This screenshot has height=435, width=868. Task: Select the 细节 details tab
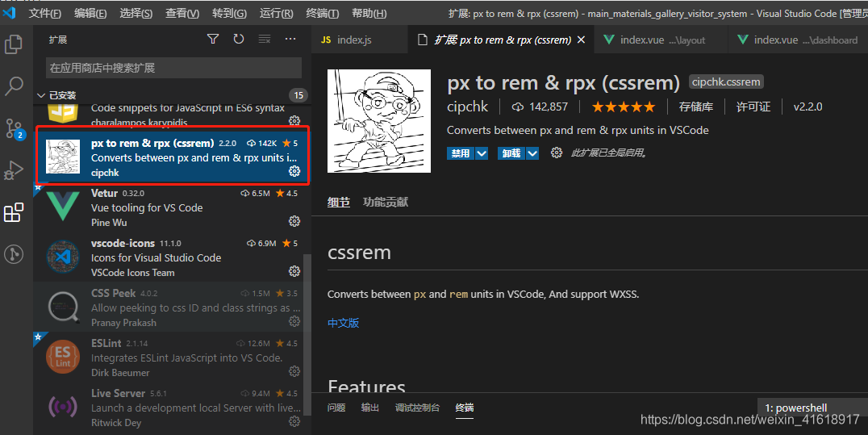click(x=338, y=203)
